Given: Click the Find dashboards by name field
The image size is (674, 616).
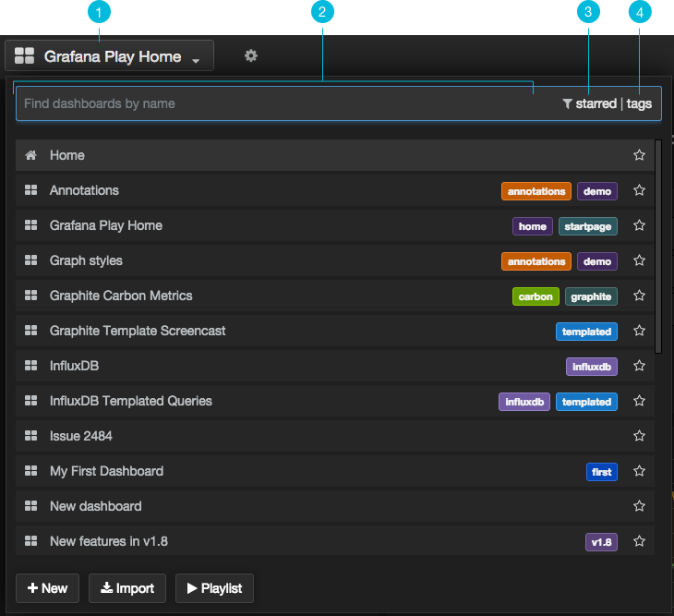Looking at the screenshot, I should coord(339,103).
